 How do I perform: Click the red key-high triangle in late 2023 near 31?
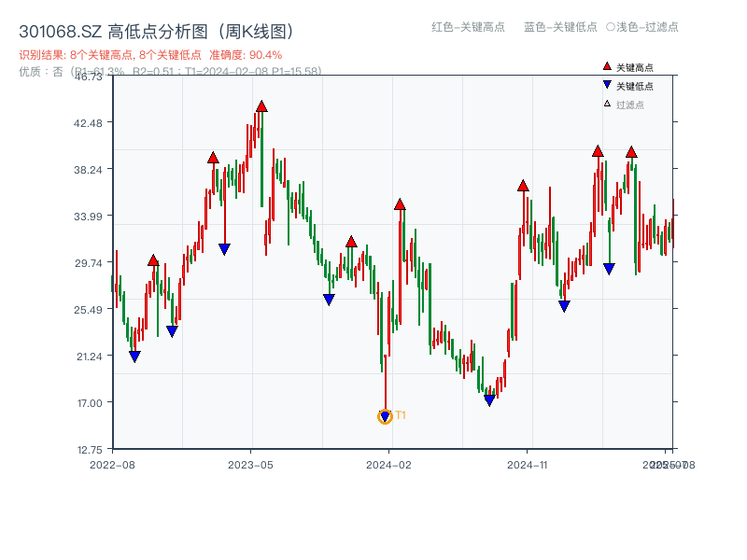(351, 242)
